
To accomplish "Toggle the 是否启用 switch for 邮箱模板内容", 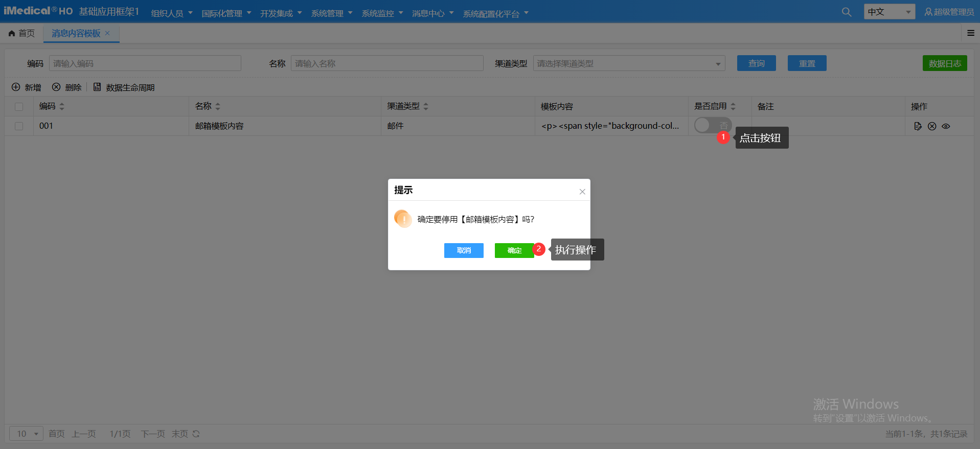I will (712, 125).
